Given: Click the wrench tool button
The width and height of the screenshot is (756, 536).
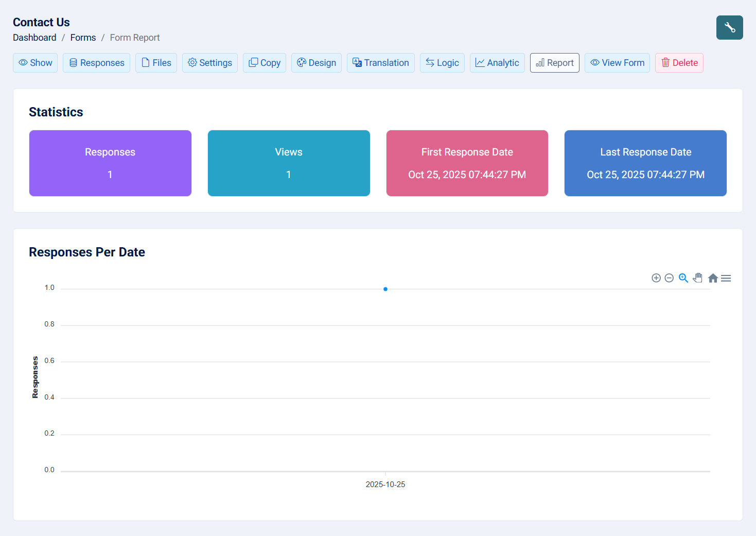Looking at the screenshot, I should click(729, 27).
